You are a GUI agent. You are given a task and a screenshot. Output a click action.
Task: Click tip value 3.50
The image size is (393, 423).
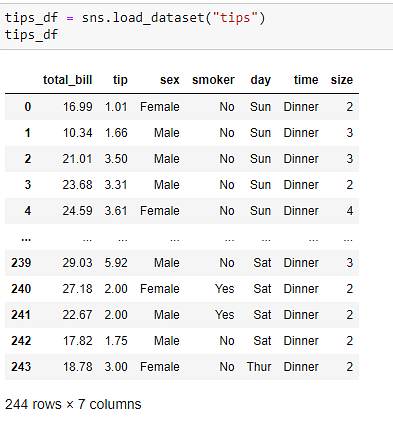tap(116, 159)
